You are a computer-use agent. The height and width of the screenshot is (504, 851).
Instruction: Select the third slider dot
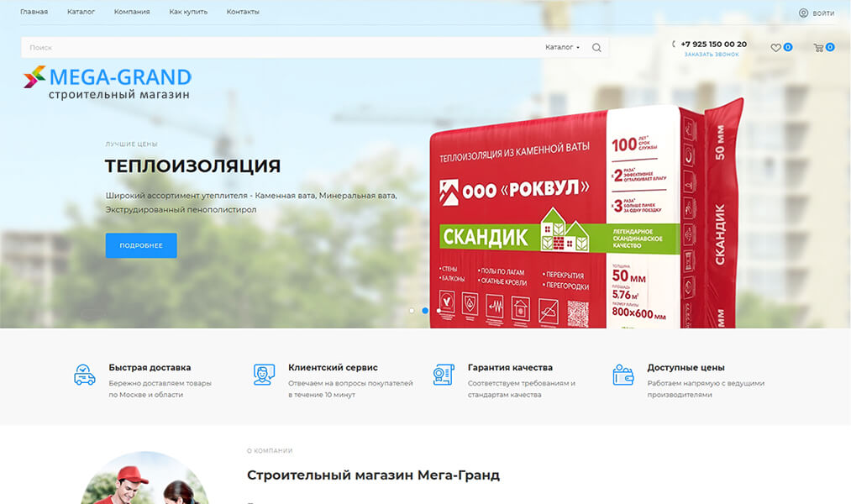tap(439, 311)
